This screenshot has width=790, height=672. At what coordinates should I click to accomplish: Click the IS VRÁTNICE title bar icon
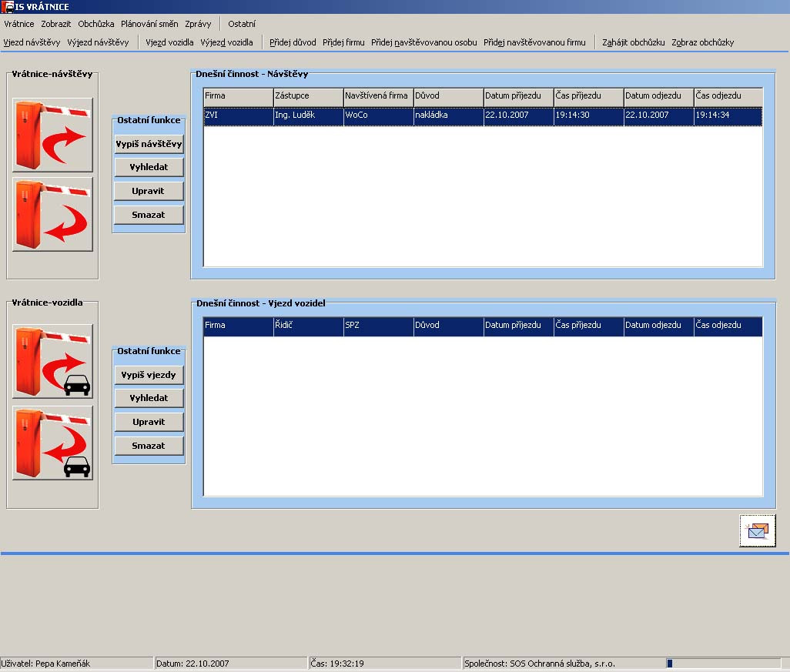coord(7,7)
